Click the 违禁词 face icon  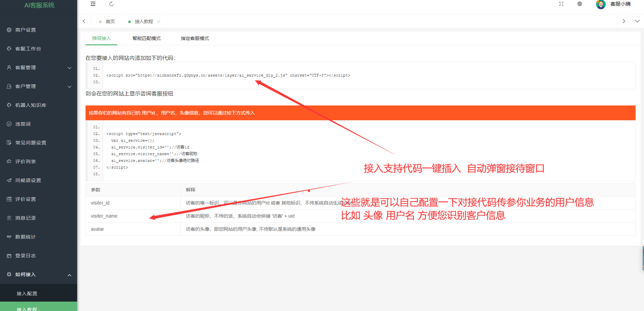tap(9, 124)
